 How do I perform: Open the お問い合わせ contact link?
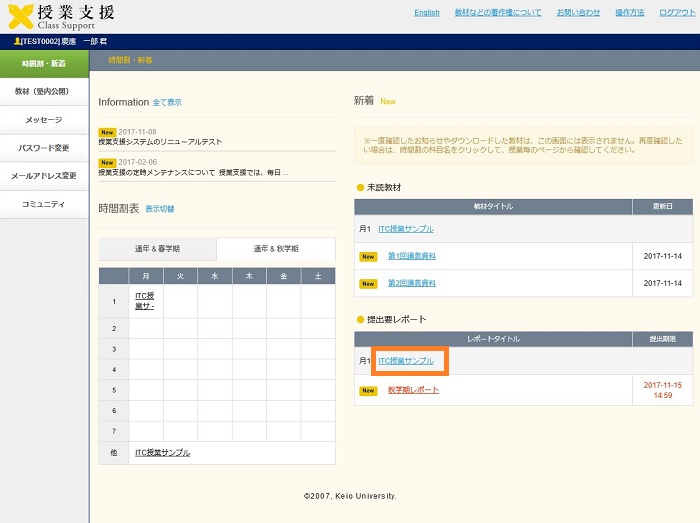coord(578,13)
